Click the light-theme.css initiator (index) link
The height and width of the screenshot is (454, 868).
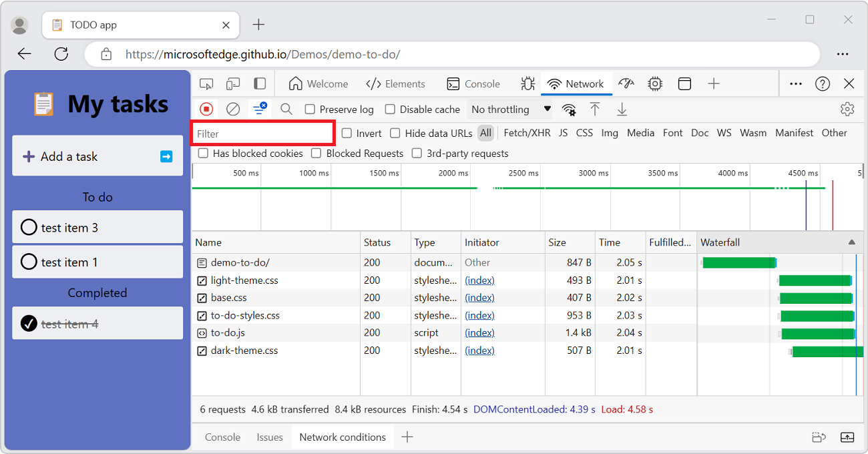coord(479,280)
